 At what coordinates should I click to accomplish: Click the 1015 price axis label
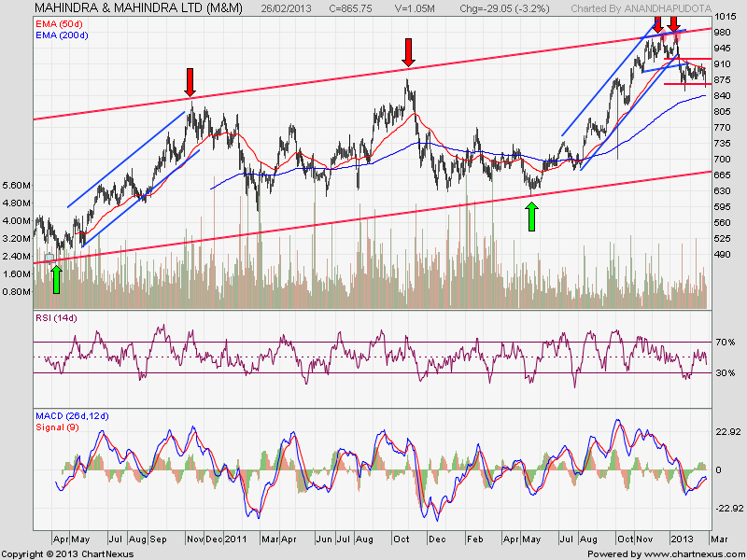click(726, 17)
